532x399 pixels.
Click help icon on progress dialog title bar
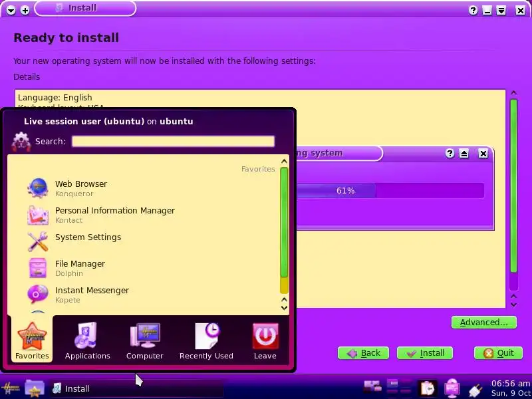(450, 154)
